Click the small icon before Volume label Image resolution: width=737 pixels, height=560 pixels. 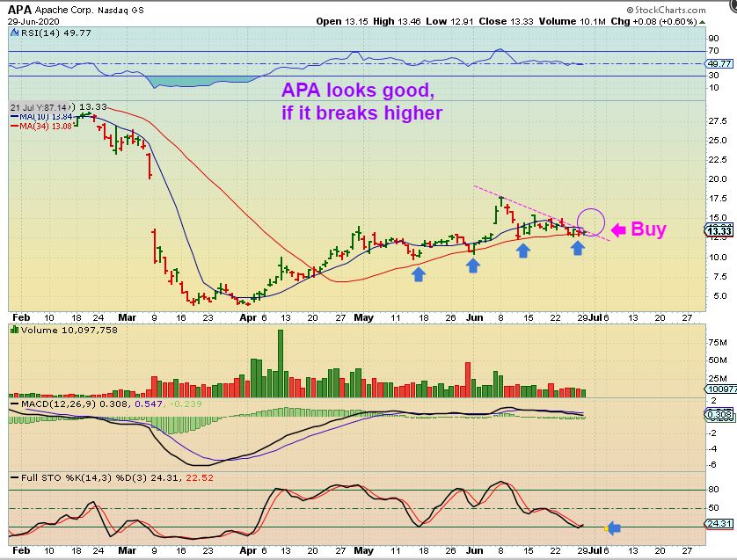point(14,331)
